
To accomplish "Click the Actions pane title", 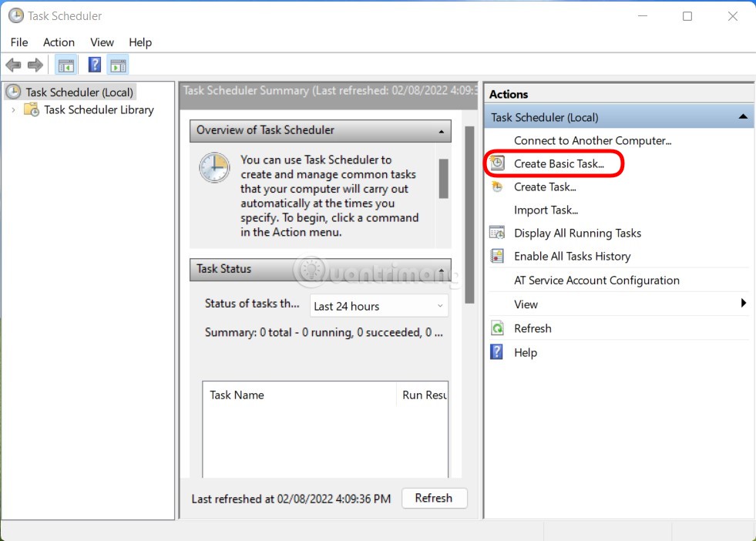I will tap(508, 94).
